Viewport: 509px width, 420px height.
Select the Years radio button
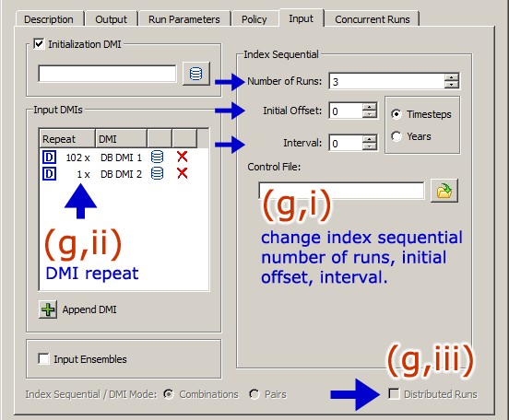[x=397, y=136]
